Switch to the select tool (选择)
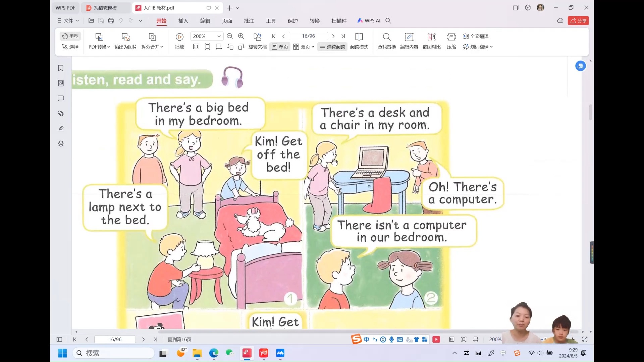This screenshot has height=362, width=644. coord(70,47)
